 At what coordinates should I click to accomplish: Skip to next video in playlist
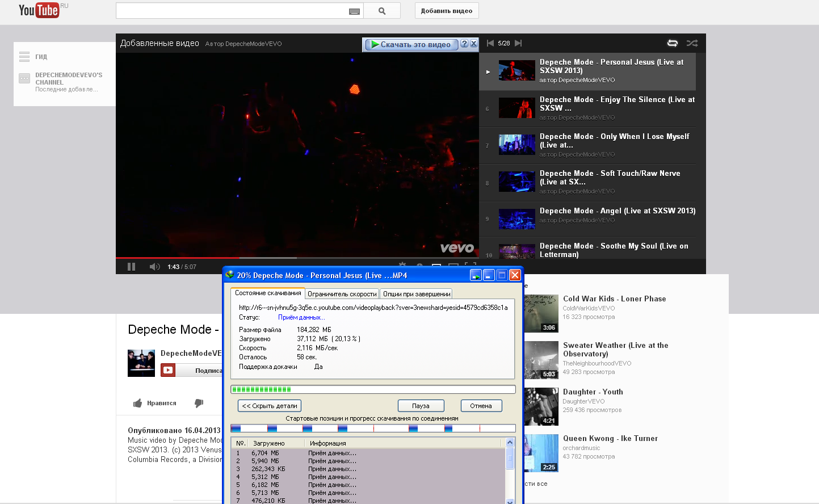click(518, 43)
